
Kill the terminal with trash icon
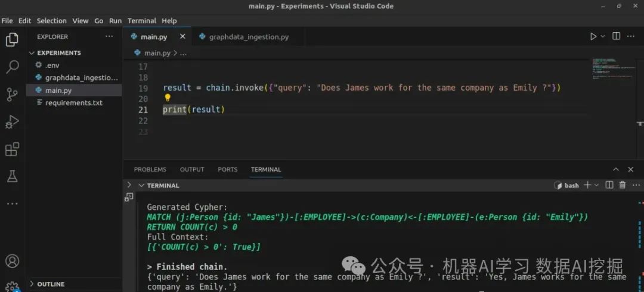click(x=623, y=185)
